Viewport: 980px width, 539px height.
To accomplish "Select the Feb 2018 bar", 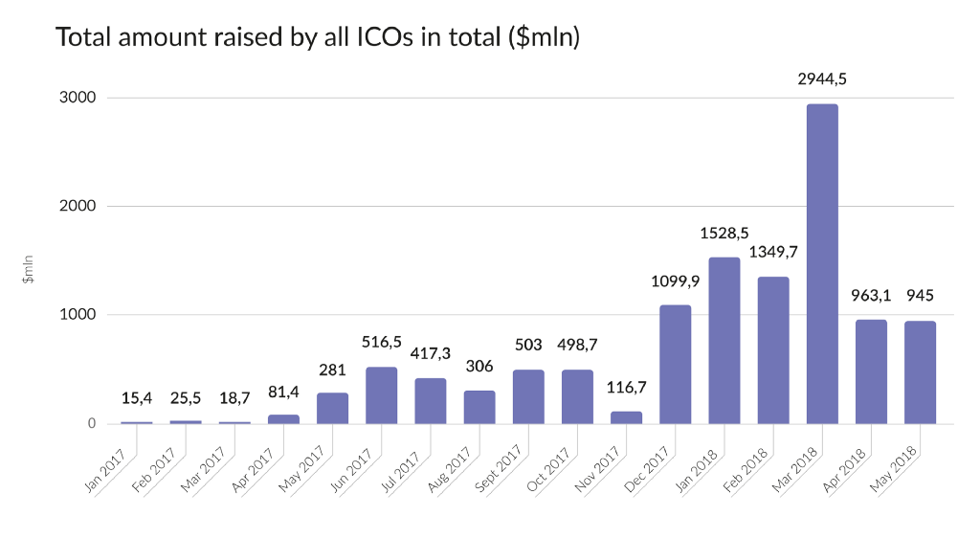I will tap(773, 349).
